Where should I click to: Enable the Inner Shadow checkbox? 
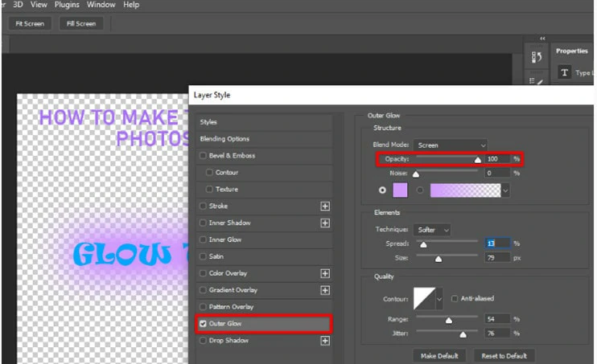(203, 223)
